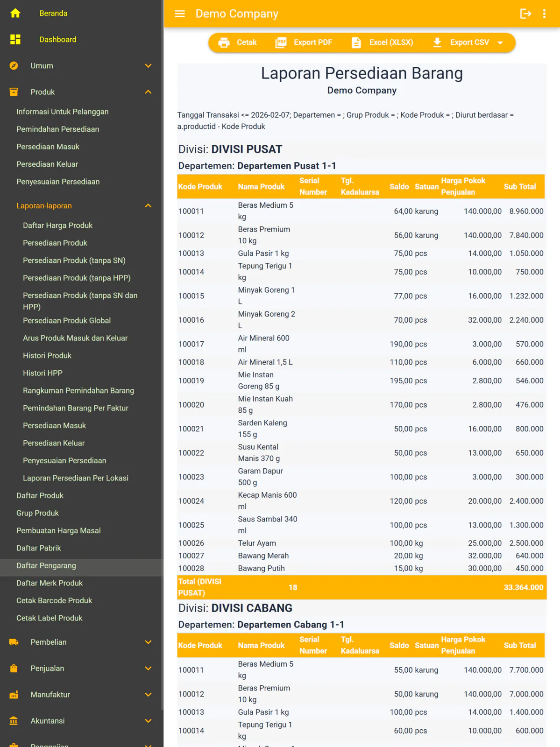This screenshot has height=747, width=560.
Task: Click the Beranda home icon
Action: click(x=15, y=13)
